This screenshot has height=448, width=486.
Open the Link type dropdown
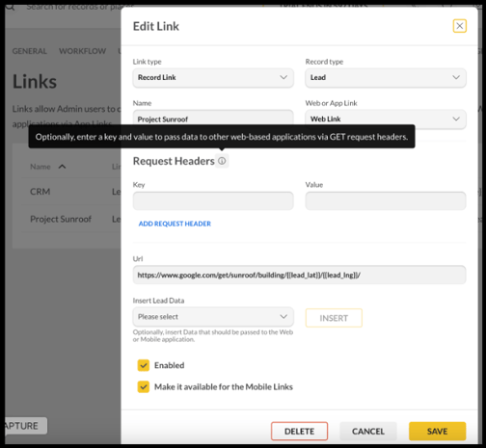click(213, 78)
